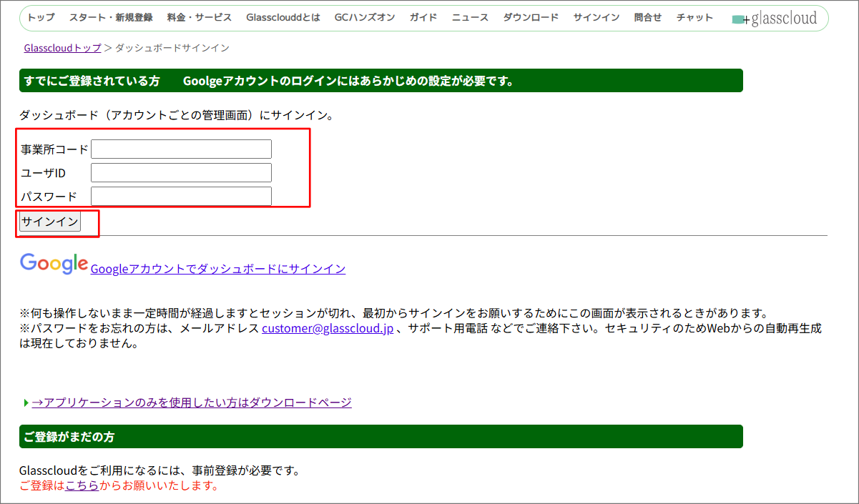Select the Glasscloudとは menu item
This screenshot has width=859, height=504.
[283, 17]
